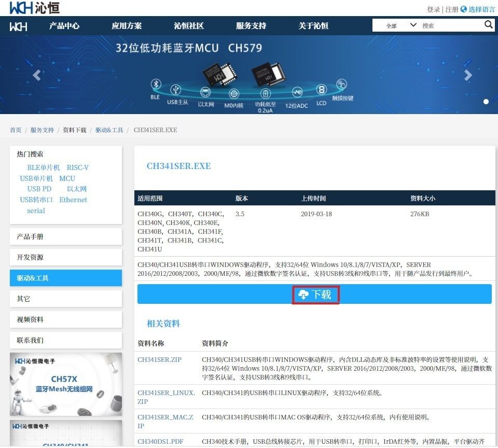Click the WCH沁恒 logo at top left
Screen dimensions: 498x448
point(35,8)
